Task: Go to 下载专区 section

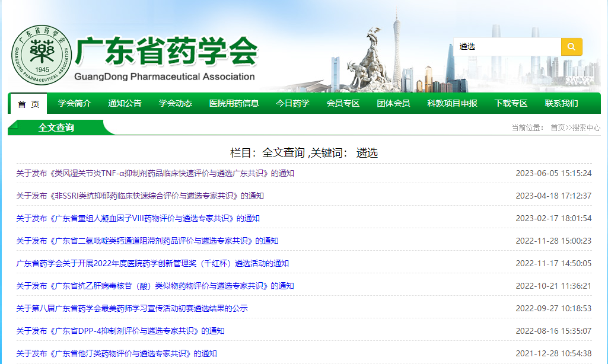Action: coord(511,103)
